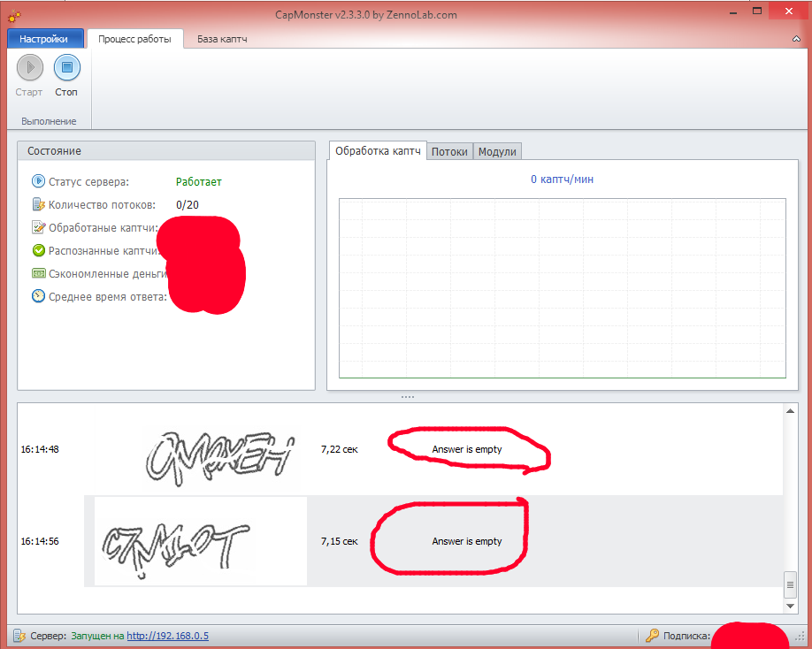Click the log scrollbar thumb
This screenshot has width=812, height=649.
coord(790,584)
